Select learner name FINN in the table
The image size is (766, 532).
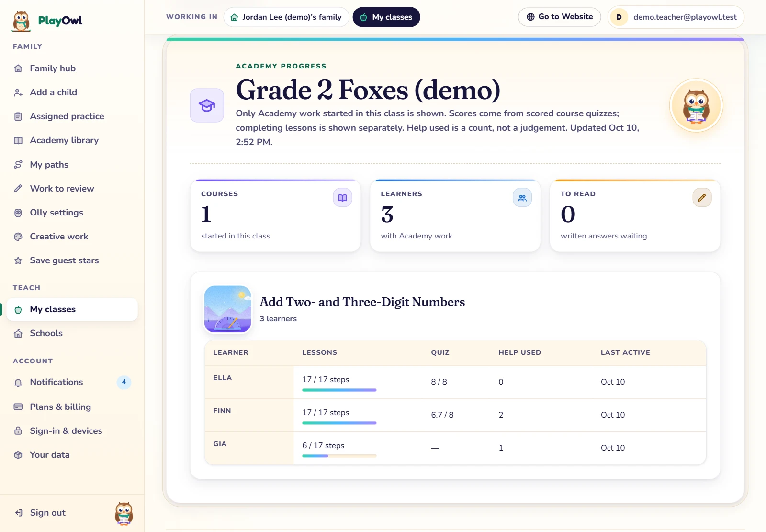222,411
